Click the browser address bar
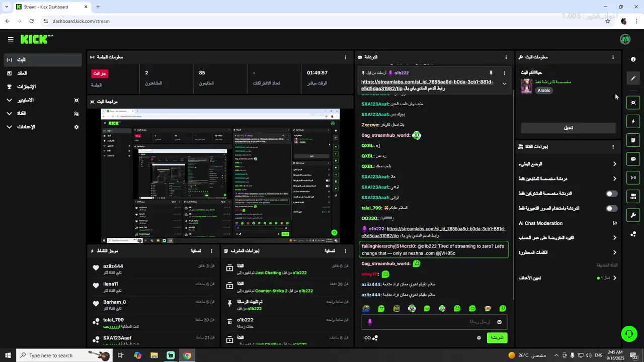 click(322, 21)
